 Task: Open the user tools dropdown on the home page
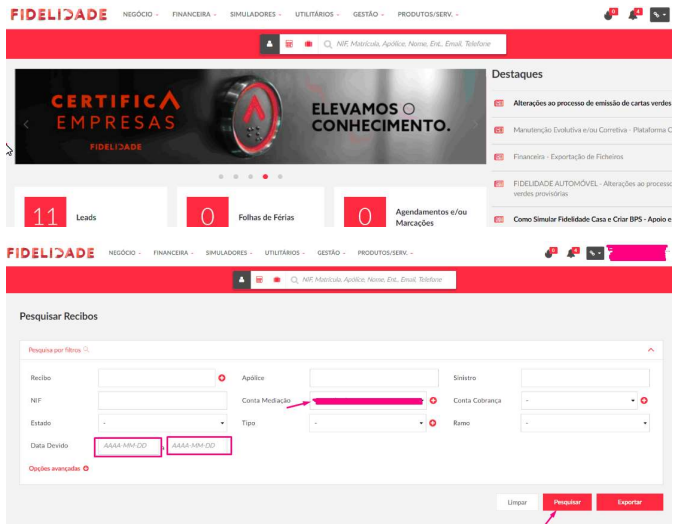pos(659,15)
